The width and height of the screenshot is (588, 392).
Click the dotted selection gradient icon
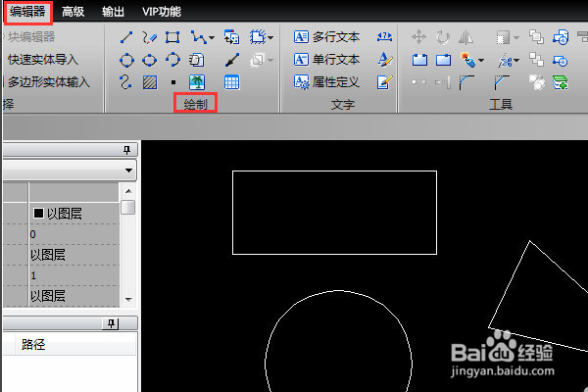click(503, 37)
